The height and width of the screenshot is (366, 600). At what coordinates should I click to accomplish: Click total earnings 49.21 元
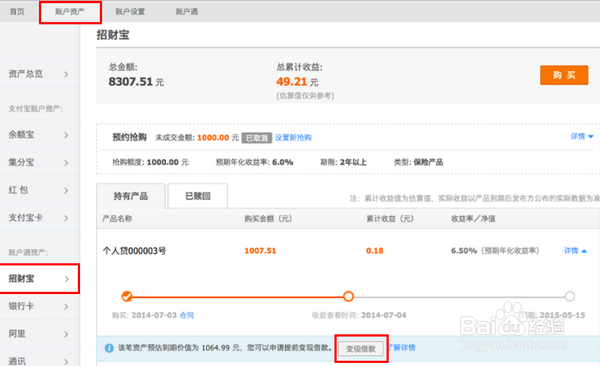coord(297,82)
